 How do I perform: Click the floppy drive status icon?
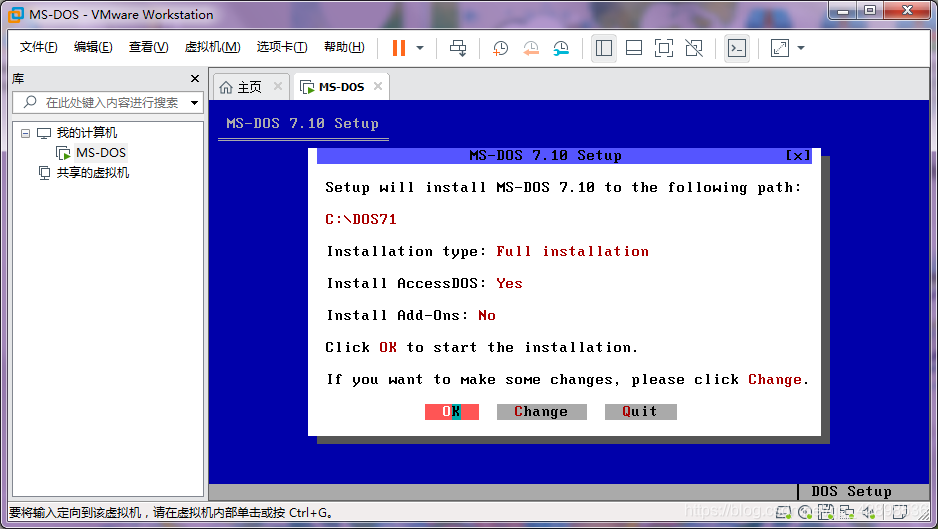826,512
